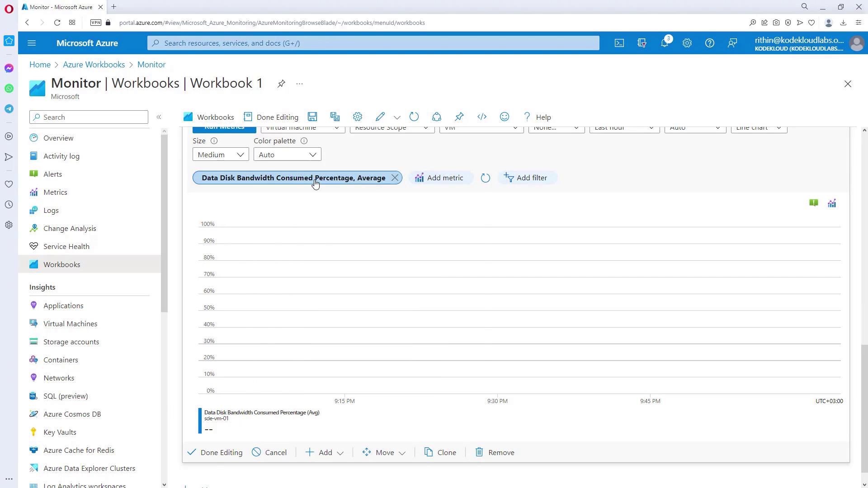Click the feedback smiley icon
Image resolution: width=868 pixels, height=488 pixels.
point(505,117)
